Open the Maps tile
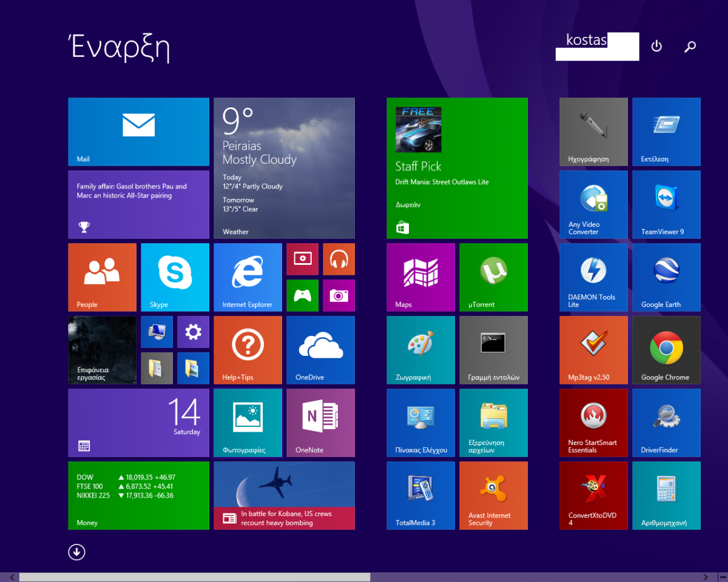The width and height of the screenshot is (728, 582). click(x=420, y=277)
